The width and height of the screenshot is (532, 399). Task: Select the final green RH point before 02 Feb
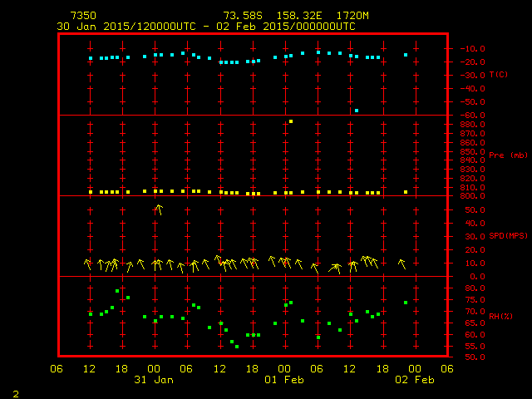tap(406, 303)
